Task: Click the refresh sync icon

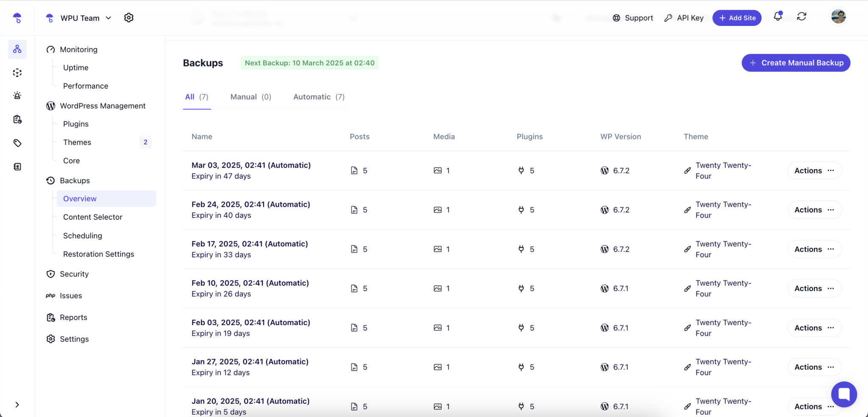Action: pos(801,17)
